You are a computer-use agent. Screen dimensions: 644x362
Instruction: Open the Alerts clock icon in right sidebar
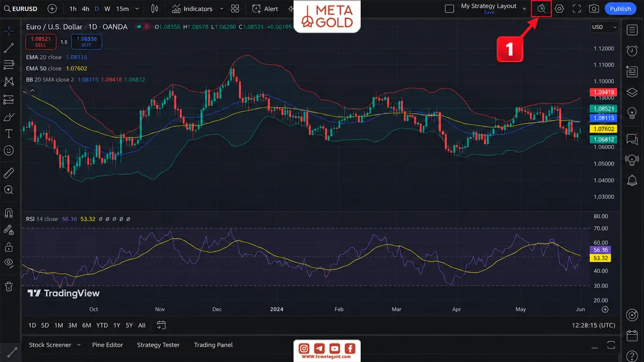point(632,50)
